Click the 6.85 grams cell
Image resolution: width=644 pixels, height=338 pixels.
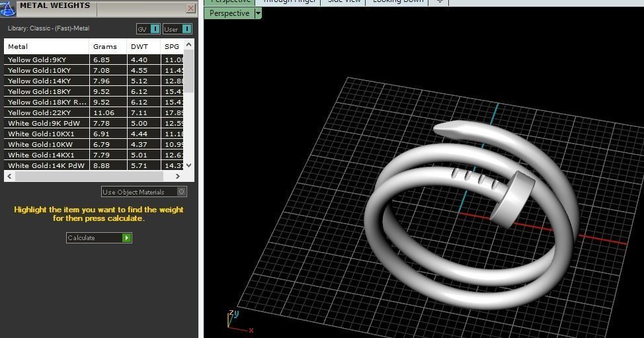coord(108,60)
